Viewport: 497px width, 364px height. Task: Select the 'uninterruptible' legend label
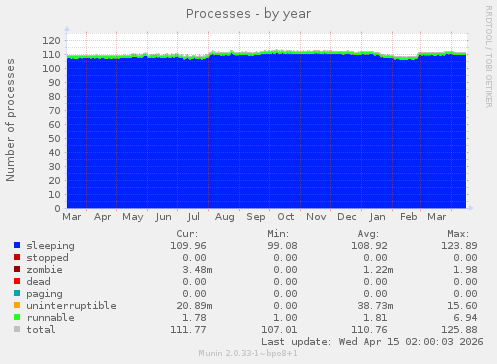[x=72, y=306]
